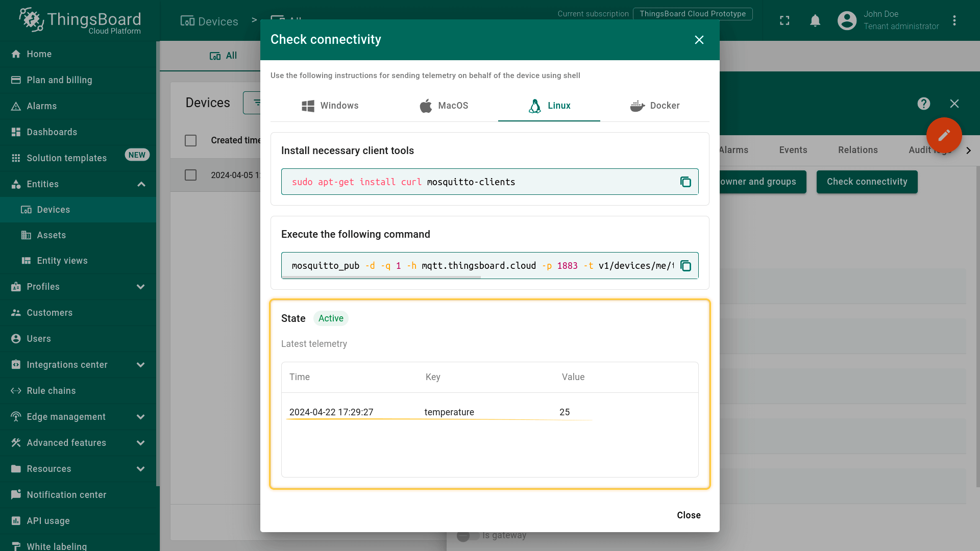
Task: Switch to the Windows tab
Action: (330, 106)
